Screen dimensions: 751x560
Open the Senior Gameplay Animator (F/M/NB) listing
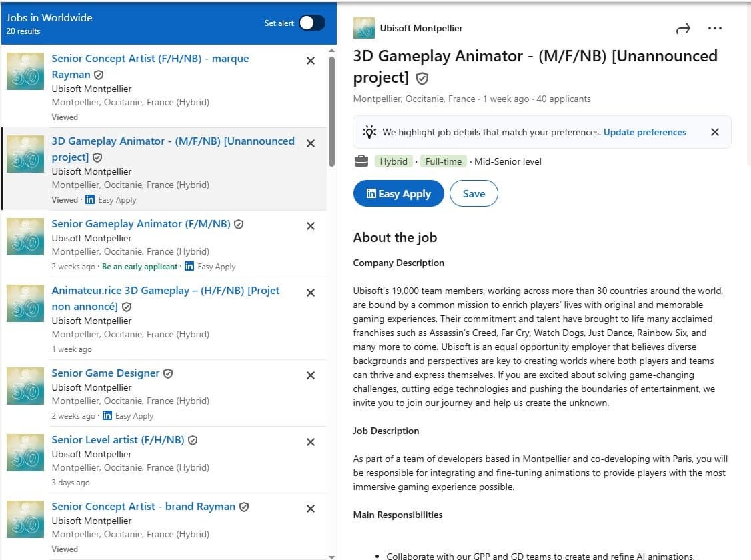click(141, 224)
